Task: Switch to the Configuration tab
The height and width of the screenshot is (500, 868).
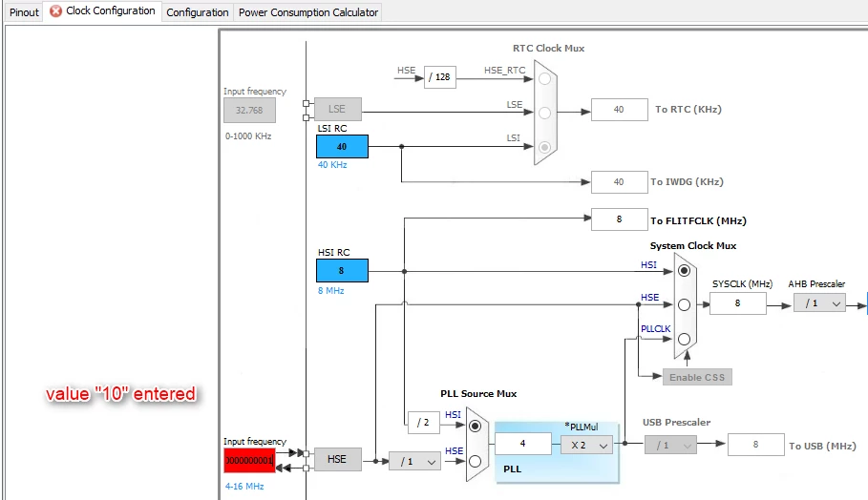Action: [x=198, y=12]
